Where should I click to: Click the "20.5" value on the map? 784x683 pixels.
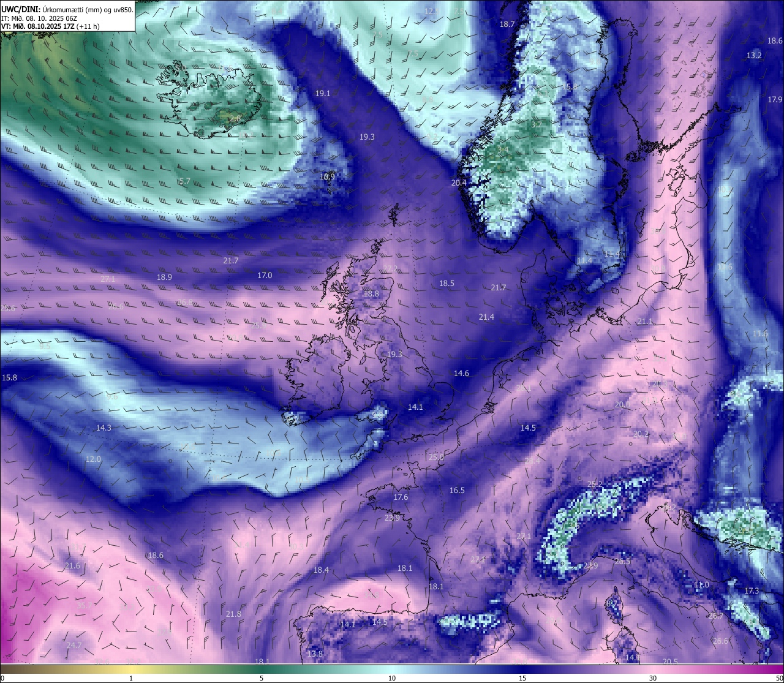tap(670, 662)
